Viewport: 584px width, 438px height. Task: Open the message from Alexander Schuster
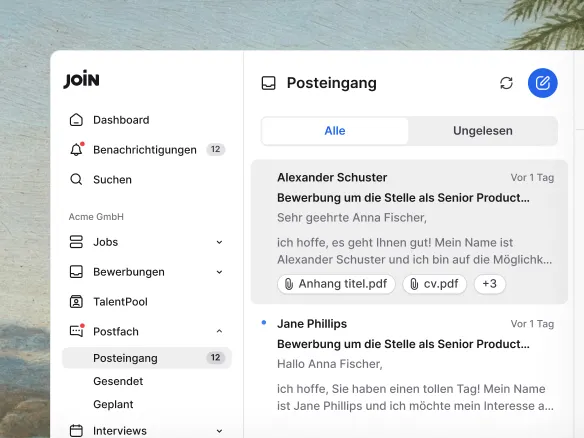pos(409,232)
